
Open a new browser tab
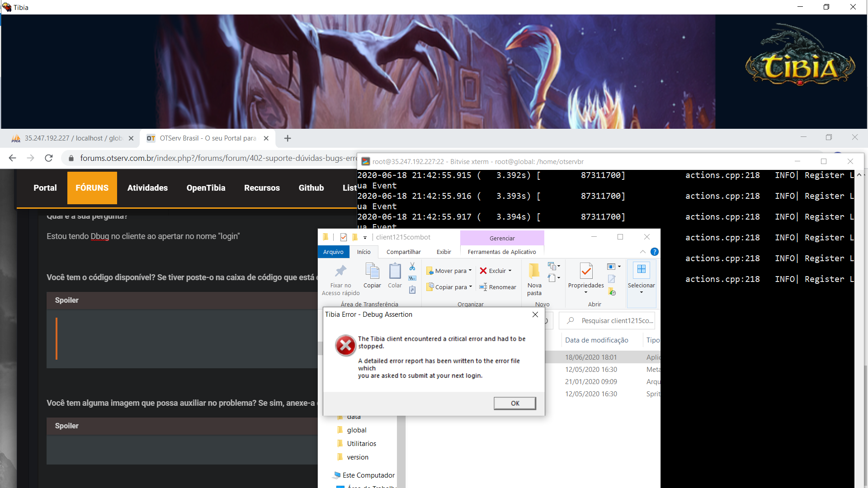tap(288, 138)
